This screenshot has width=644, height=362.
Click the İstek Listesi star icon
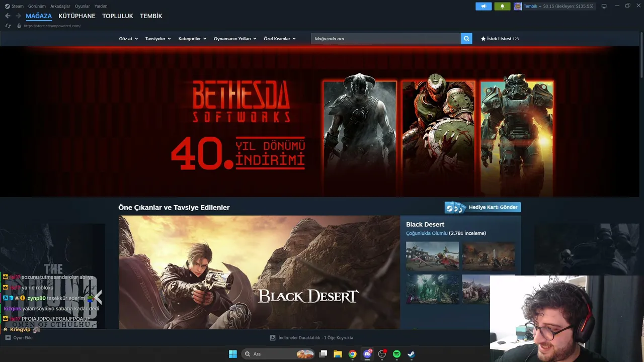pyautogui.click(x=483, y=39)
